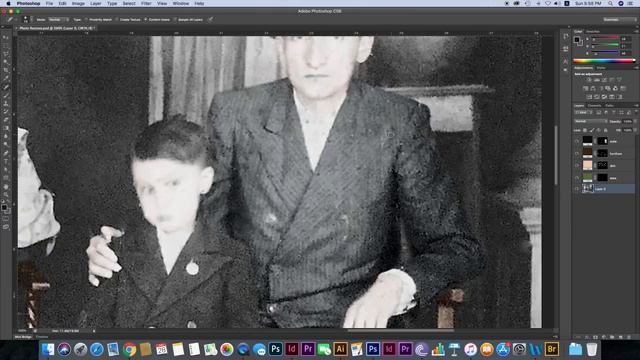This screenshot has width=640, height=360.
Task: Open the layer blend mode dropdown
Action: tap(590, 121)
